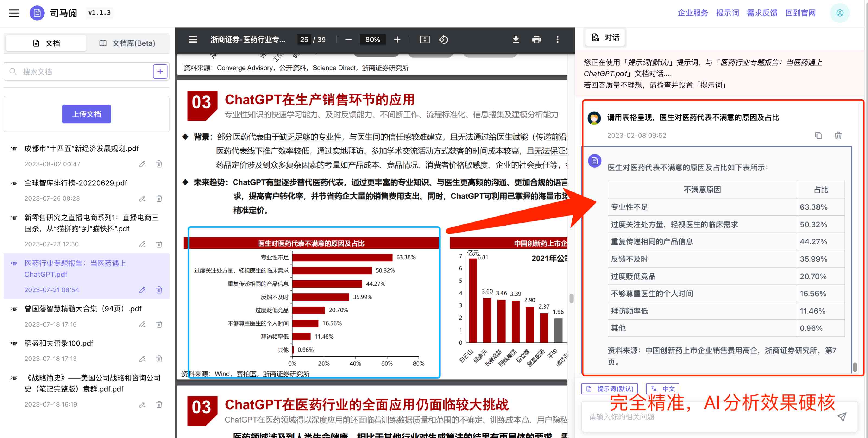Switch to the 文档库(Beta) tab
Screen dimensions: 868x438
point(127,43)
